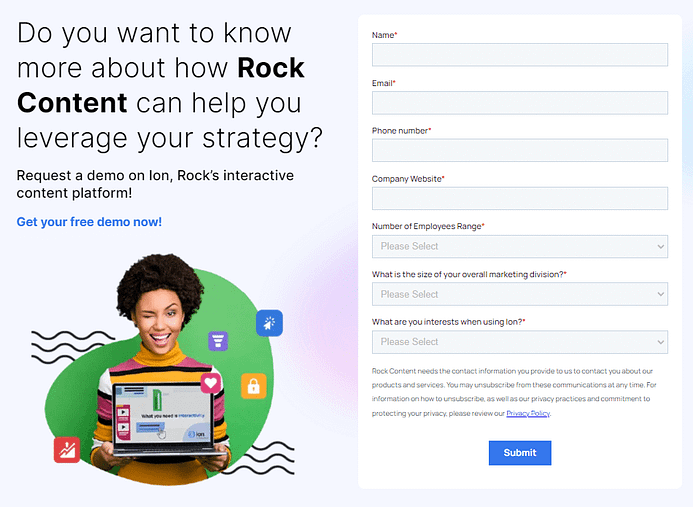
Task: Open the interests when using Ion dropdown
Action: tap(520, 342)
